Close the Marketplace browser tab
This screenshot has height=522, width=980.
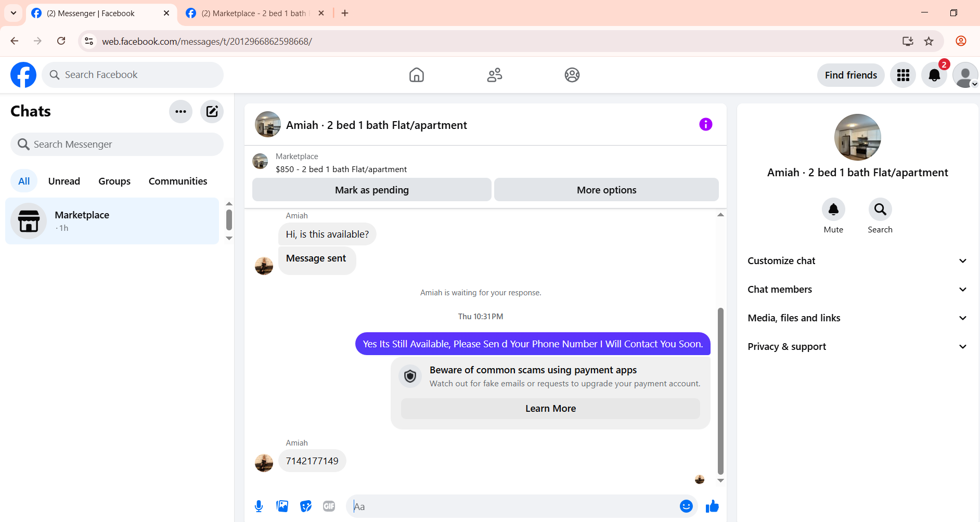coord(321,13)
